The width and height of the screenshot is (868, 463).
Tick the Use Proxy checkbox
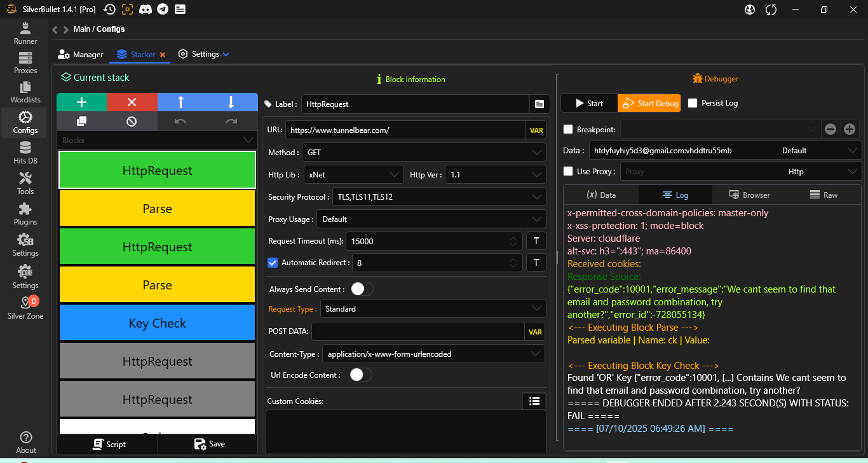pos(568,171)
